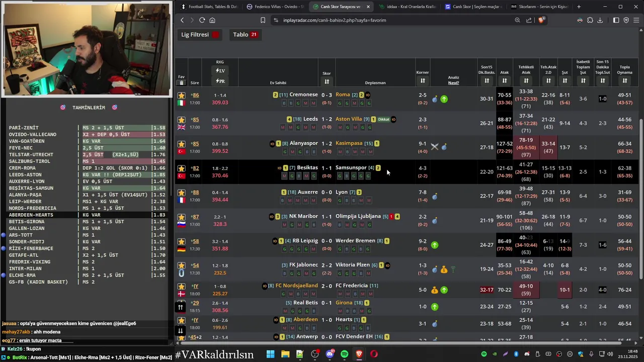Click the PR lightning button under RXG
The height and width of the screenshot is (362, 644).
click(x=220, y=81)
